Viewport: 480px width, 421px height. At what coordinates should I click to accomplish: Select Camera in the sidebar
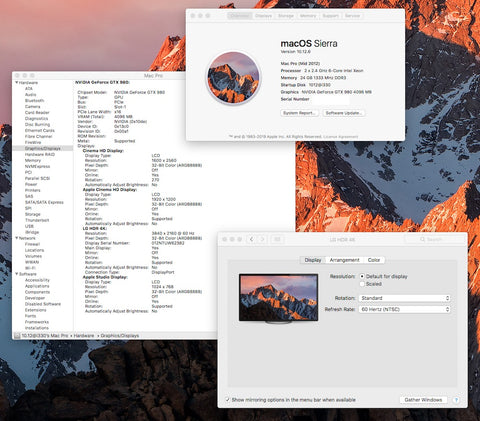[32, 106]
